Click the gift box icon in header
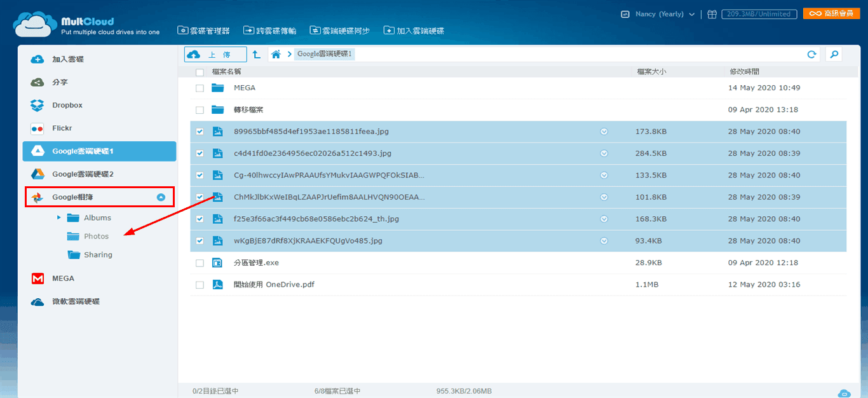Screen dimensions: 868x398 [x=712, y=14]
